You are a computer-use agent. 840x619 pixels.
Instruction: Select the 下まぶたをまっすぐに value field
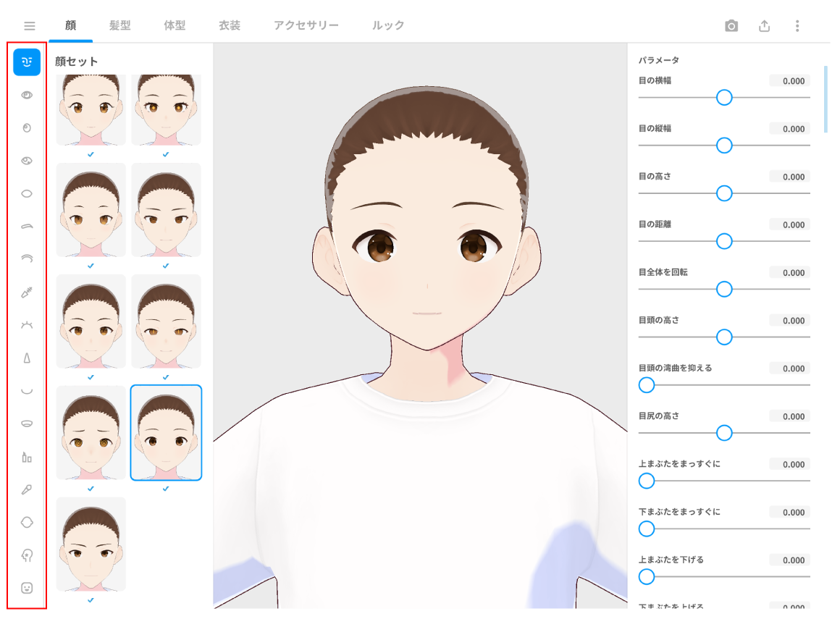click(x=789, y=512)
